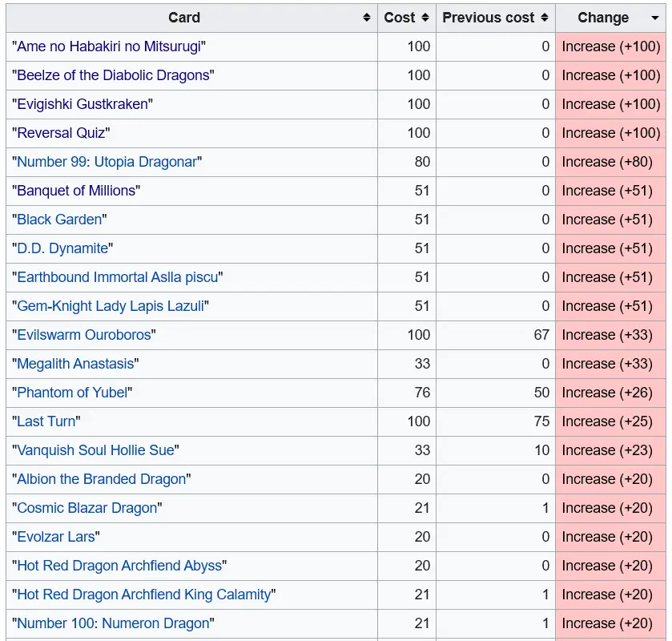
Task: Toggle the Change column descending sort arrow
Action: tap(655, 18)
